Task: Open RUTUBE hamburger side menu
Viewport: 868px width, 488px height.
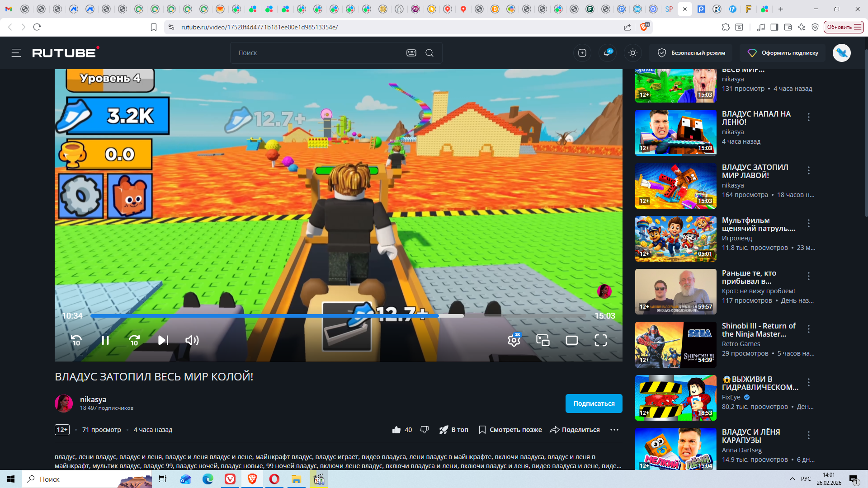Action: click(x=16, y=53)
